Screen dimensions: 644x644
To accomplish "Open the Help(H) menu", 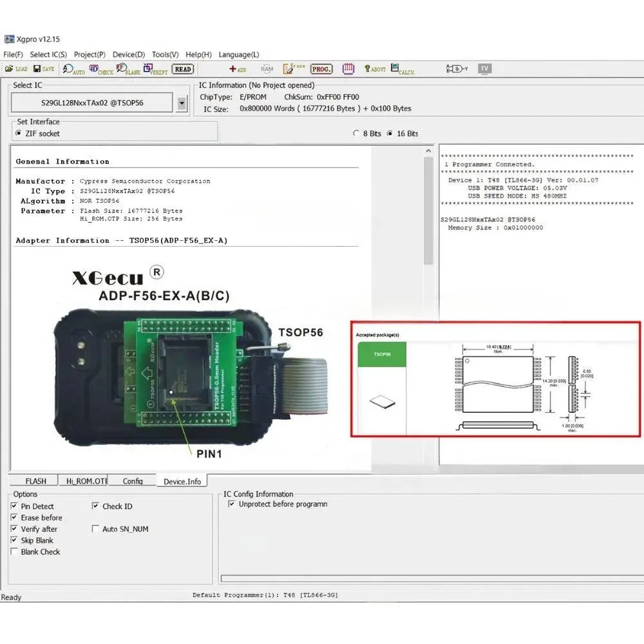I will (x=198, y=55).
